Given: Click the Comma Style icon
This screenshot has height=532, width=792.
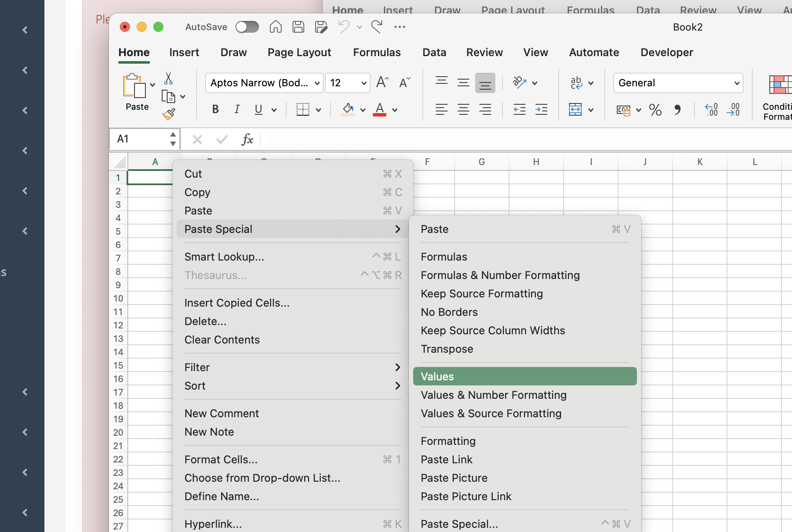Looking at the screenshot, I should tap(677, 110).
